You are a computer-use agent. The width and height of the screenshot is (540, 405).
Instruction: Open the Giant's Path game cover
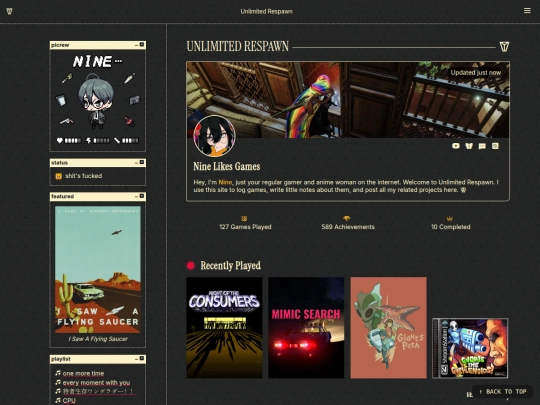tap(388, 328)
